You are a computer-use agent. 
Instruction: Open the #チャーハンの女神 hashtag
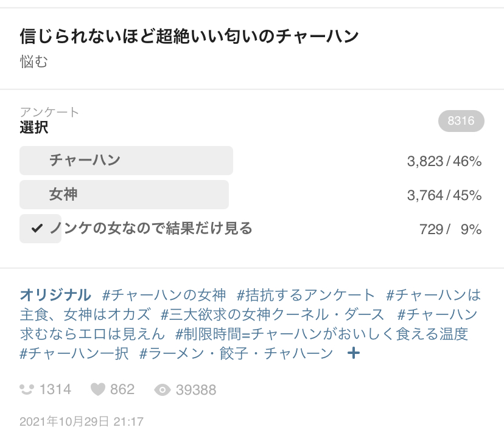tap(164, 295)
